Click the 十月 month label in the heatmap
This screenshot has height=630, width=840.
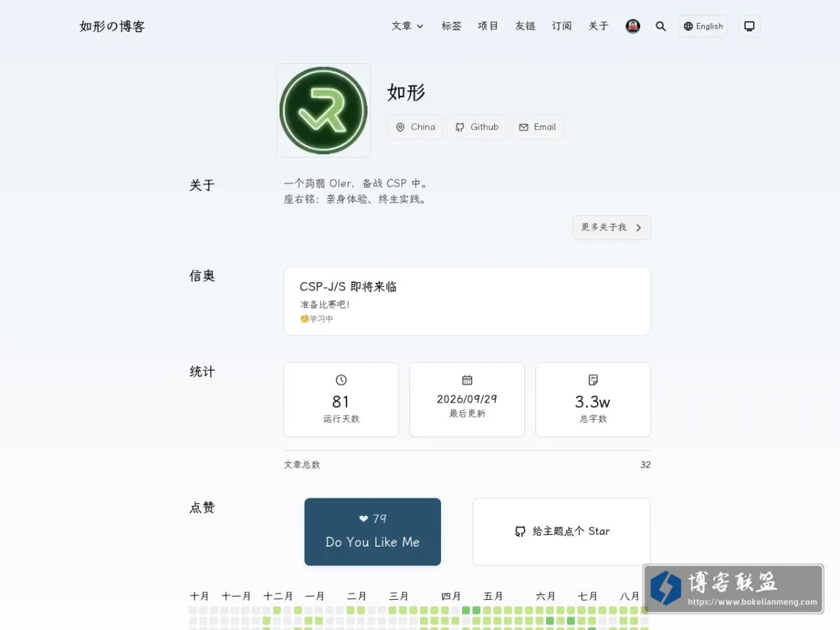click(x=199, y=596)
